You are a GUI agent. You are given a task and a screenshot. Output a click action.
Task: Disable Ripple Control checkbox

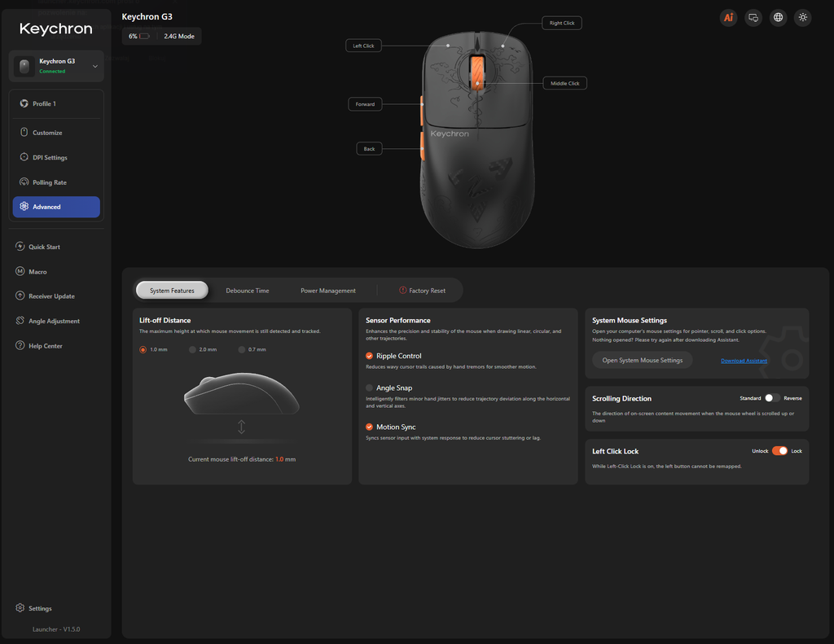point(369,356)
